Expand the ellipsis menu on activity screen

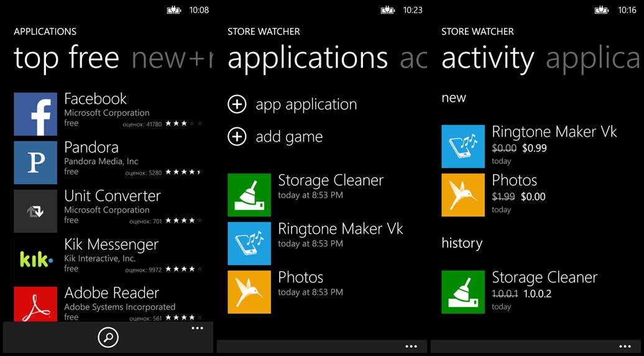[x=625, y=346]
